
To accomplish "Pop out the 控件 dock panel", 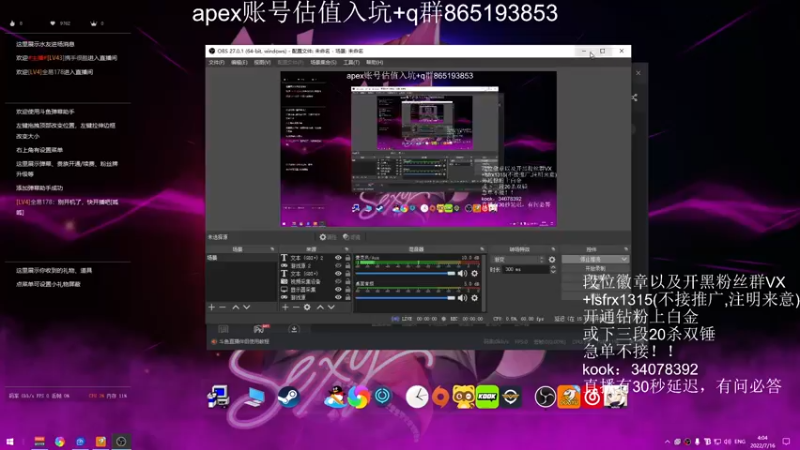I will pos(626,249).
